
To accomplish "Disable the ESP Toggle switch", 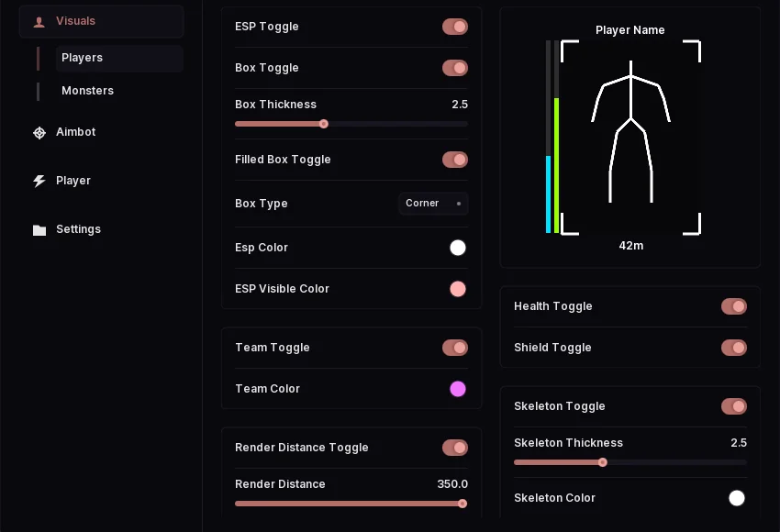I will point(455,27).
